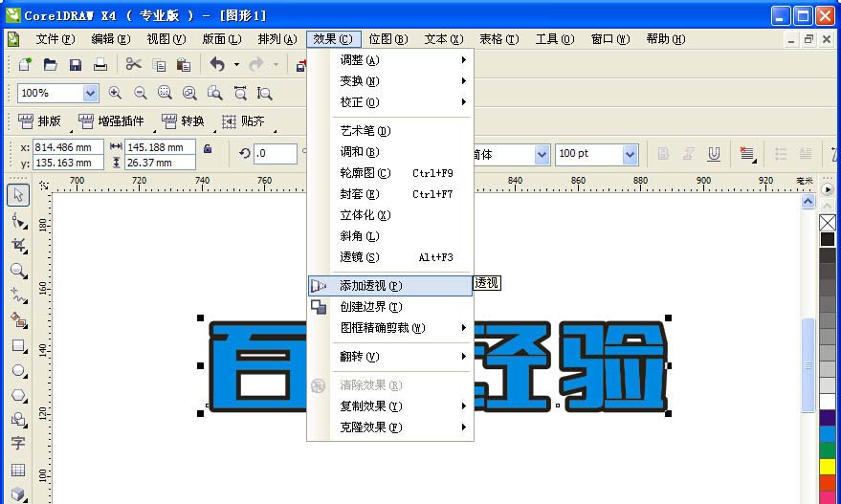Select the Shape edit tool
The width and height of the screenshot is (841, 504).
(19, 220)
